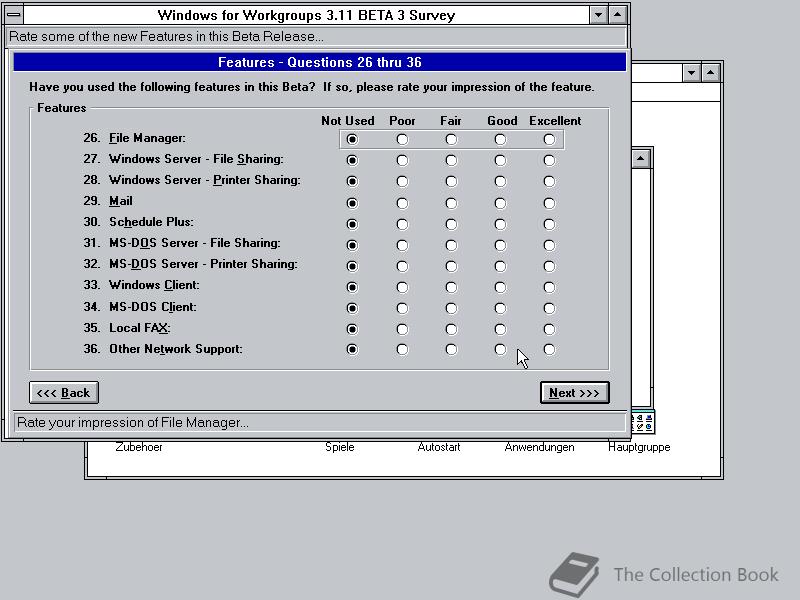Viewport: 800px width, 600px height.
Task: Rate MS-DOS Client as Excellent
Action: [x=549, y=308]
